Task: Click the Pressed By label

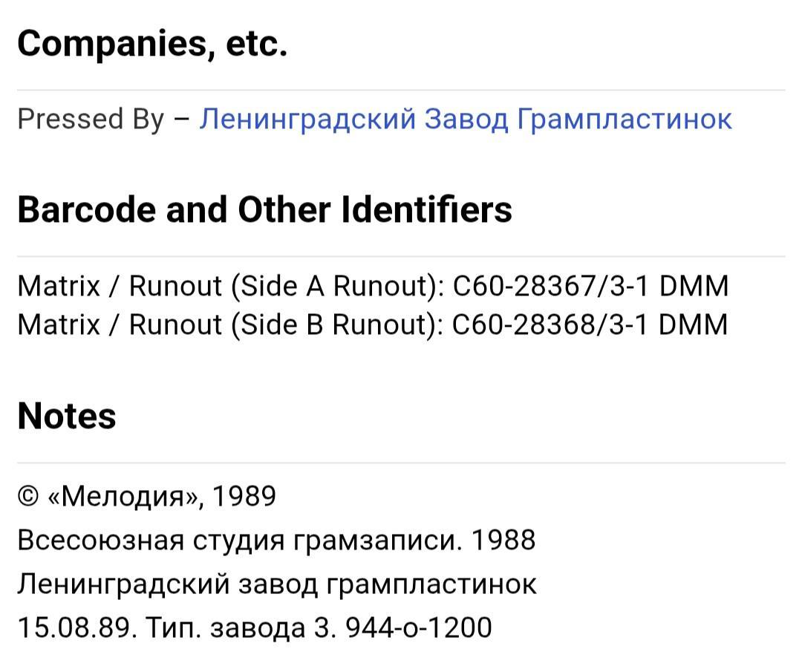Action: [91, 119]
